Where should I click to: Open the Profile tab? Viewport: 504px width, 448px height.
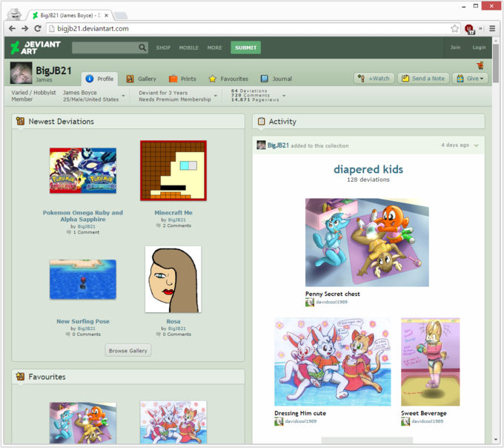(99, 79)
